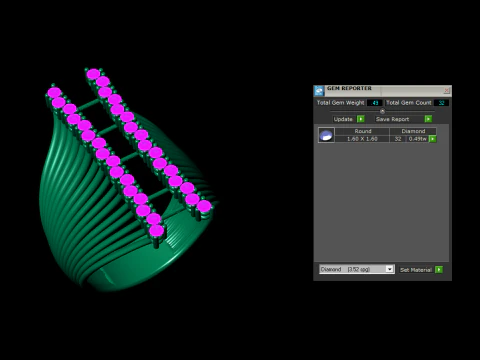Select the round gem thumbnail
Screen dimensions: 480x360
tap(326, 135)
